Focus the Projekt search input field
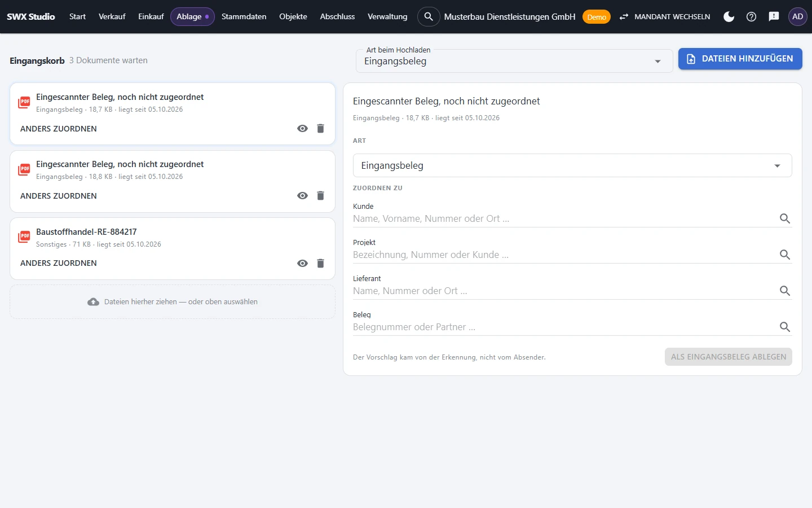The width and height of the screenshot is (812, 508). tap(564, 255)
